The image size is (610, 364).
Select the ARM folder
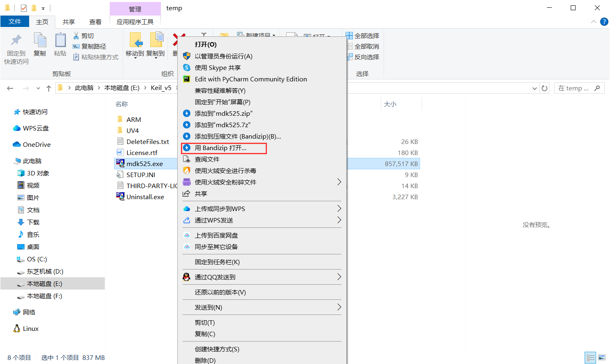(x=133, y=119)
